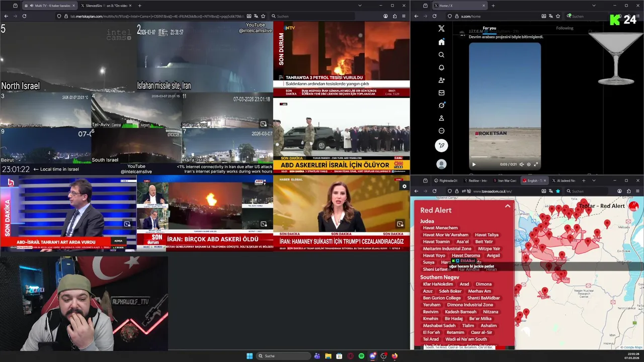
Task: Switch to SilencedSirs X tab
Action: 105,6
